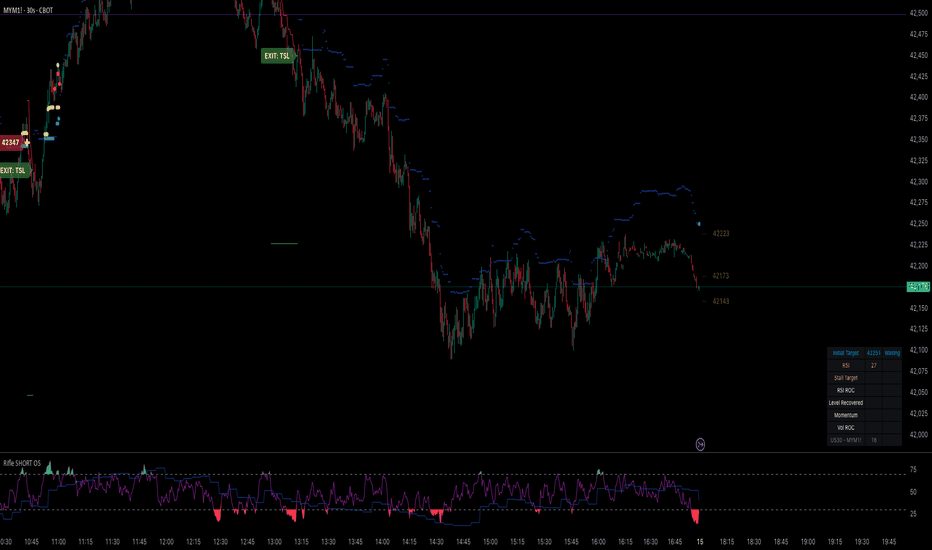Click the Waiting status cell
This screenshot has width=932, height=550.
(892, 353)
